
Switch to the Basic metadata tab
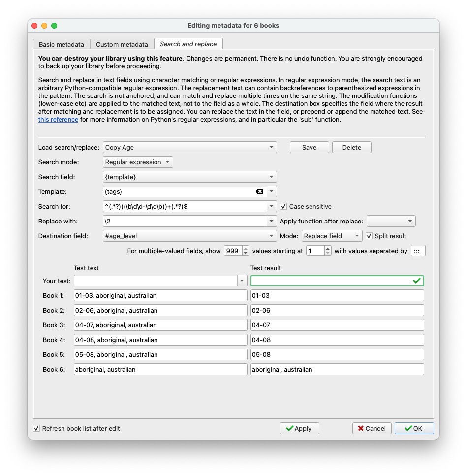pos(62,44)
